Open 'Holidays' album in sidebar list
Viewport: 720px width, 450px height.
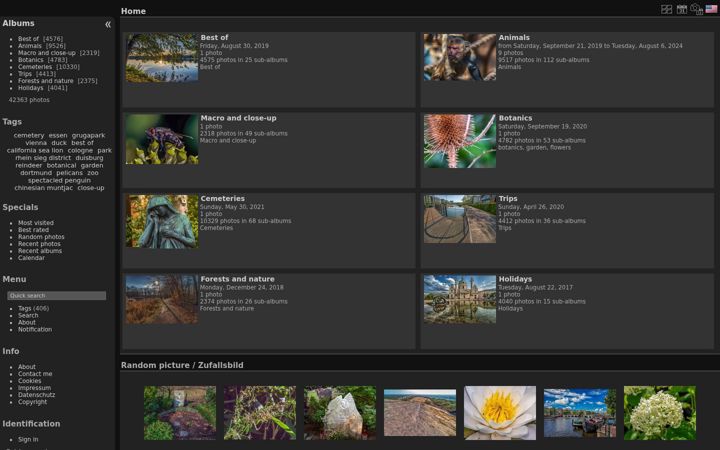31,88
